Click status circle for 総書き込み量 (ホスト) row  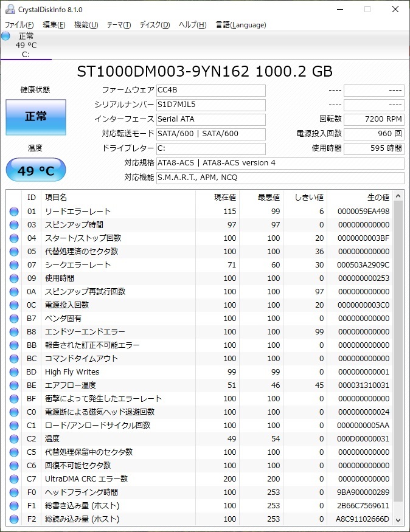(14, 505)
